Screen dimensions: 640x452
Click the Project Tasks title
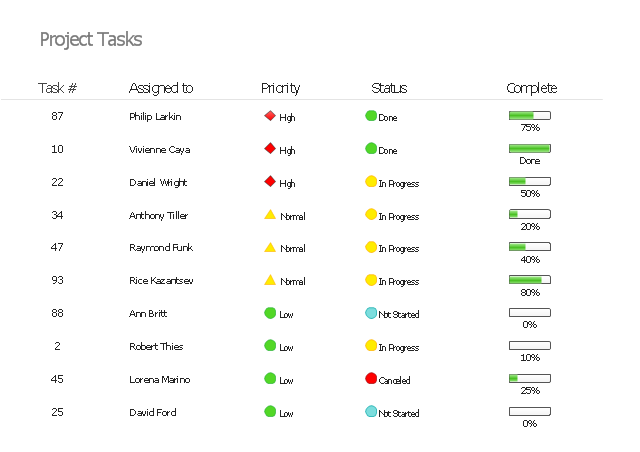click(x=91, y=40)
